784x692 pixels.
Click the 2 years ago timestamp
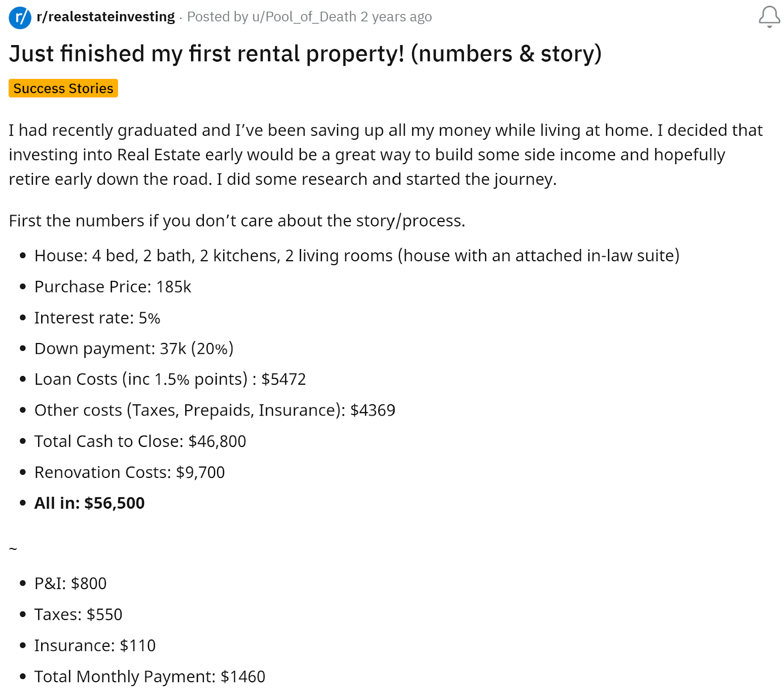click(397, 16)
